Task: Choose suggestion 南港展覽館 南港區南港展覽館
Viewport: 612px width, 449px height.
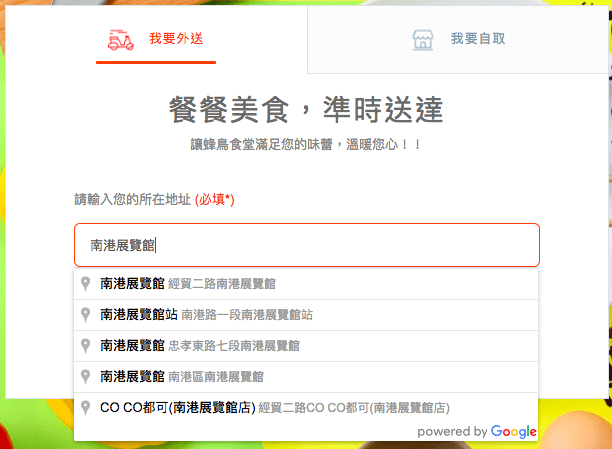Action: (306, 377)
